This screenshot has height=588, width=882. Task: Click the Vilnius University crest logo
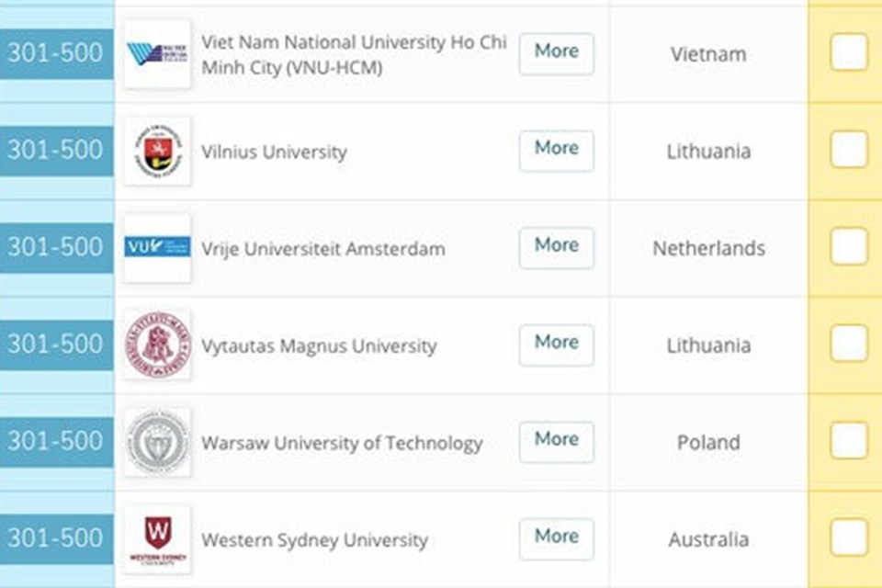click(157, 151)
